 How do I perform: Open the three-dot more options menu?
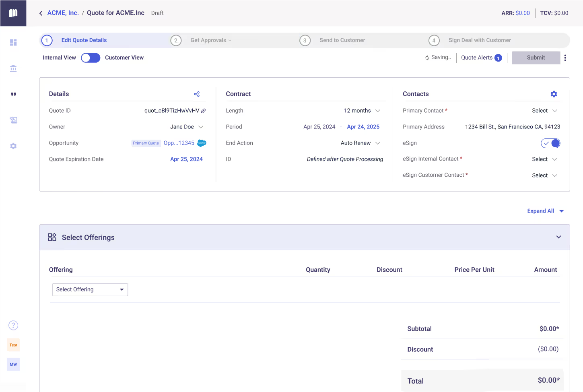tap(565, 58)
